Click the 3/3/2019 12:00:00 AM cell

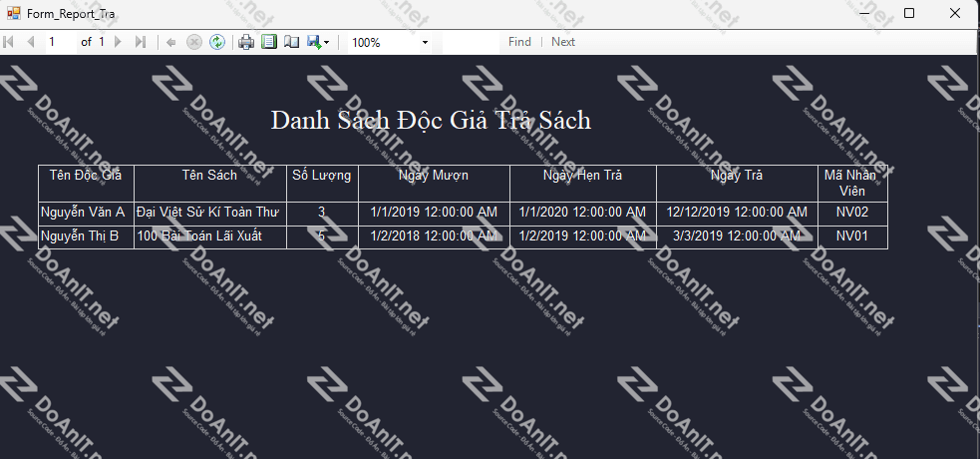pos(737,237)
